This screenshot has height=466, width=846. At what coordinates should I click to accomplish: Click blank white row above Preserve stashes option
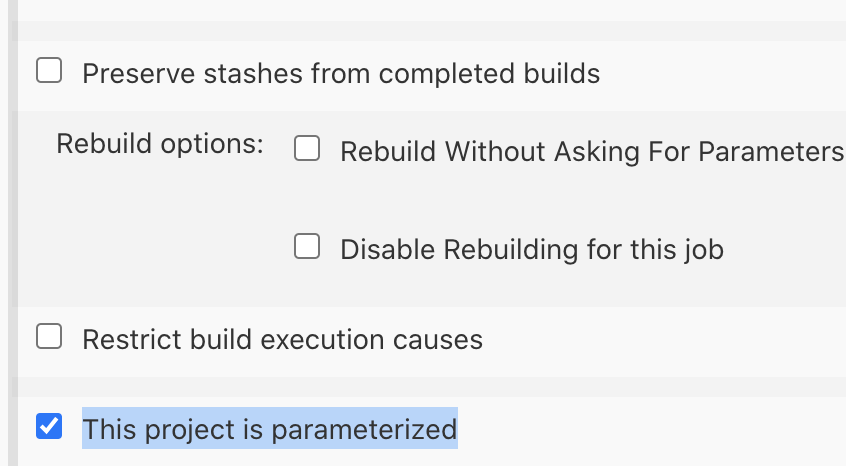tap(400, 10)
